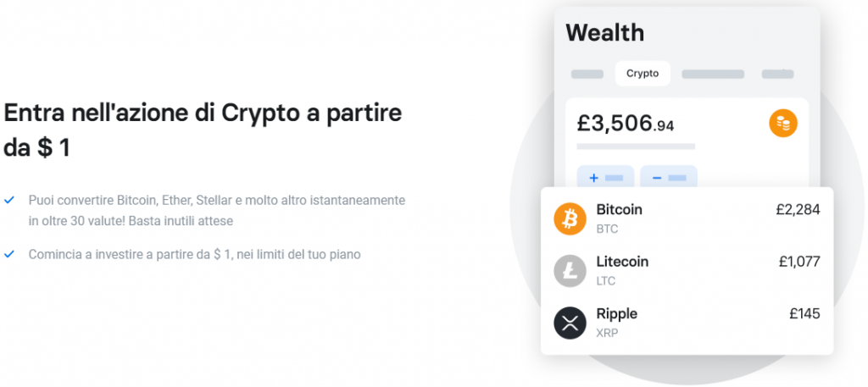Click the second blue checkmark bullet
The height and width of the screenshot is (387, 868).
tap(8, 254)
